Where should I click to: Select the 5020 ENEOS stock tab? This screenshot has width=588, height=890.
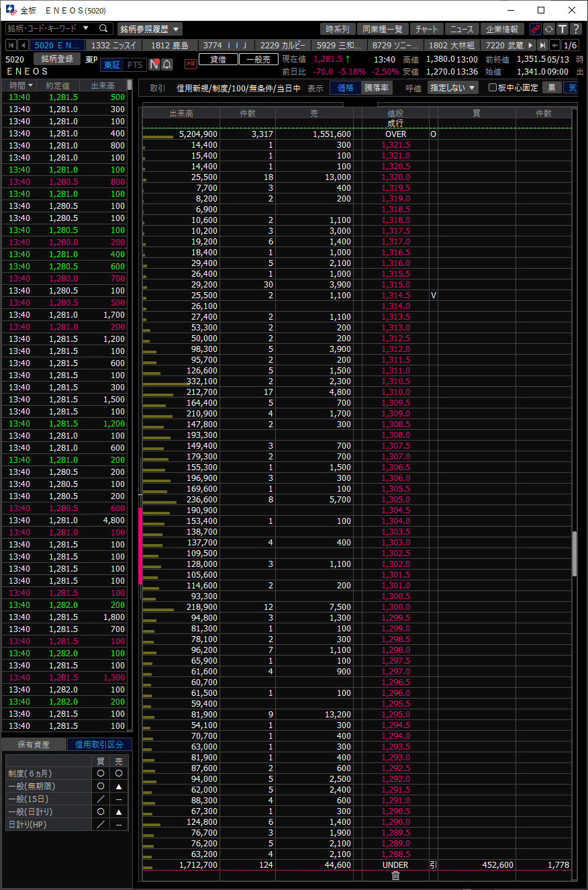coord(58,46)
